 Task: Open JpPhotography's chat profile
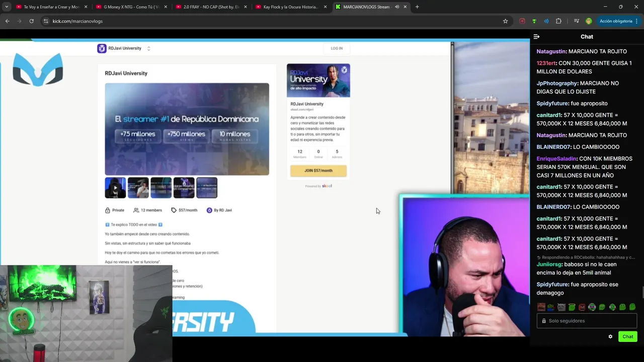pyautogui.click(x=556, y=83)
